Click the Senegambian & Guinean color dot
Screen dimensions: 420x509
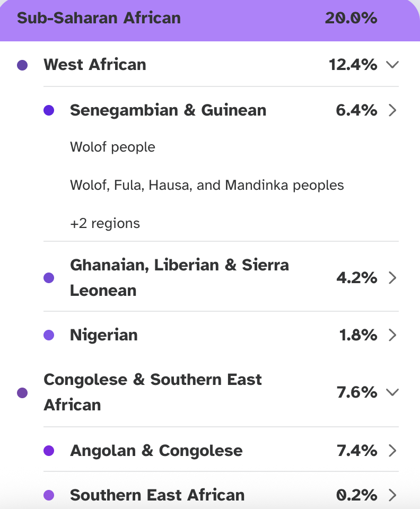tap(49, 111)
